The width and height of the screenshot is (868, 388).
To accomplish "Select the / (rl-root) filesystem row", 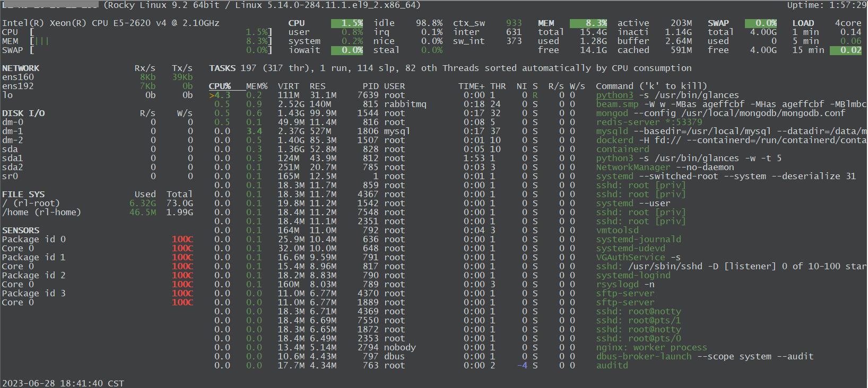I will [98, 203].
